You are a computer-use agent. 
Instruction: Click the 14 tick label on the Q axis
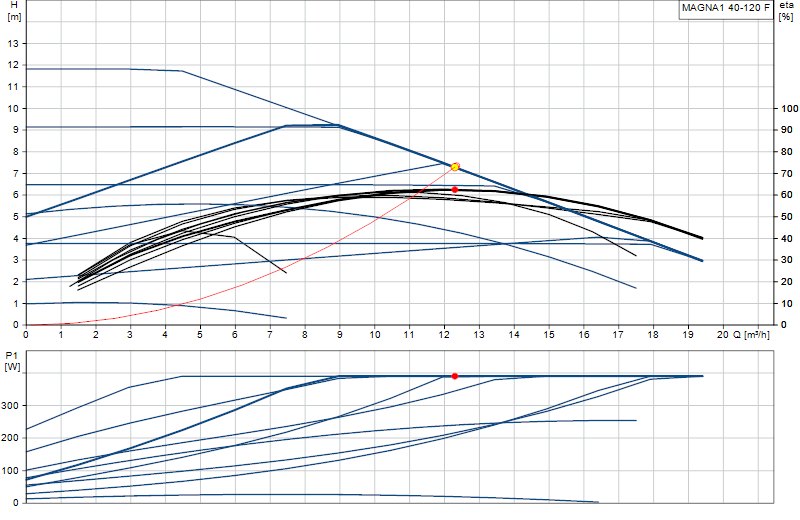click(x=514, y=335)
